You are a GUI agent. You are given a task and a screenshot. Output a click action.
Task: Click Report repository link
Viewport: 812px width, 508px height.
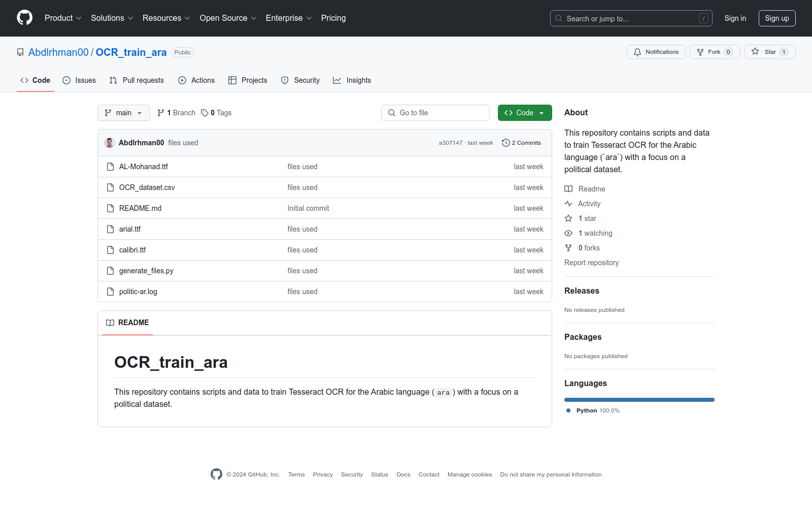[x=591, y=263]
